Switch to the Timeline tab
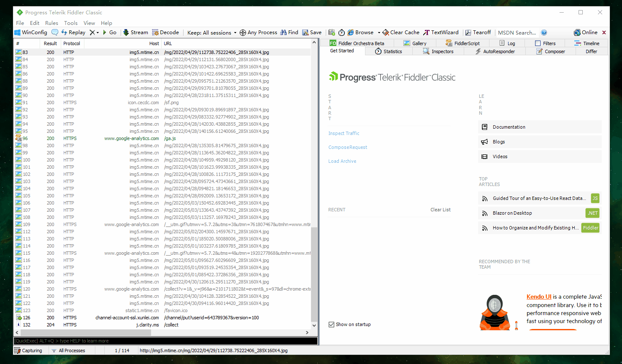Viewport: 622px width, 364px height. (x=587, y=43)
